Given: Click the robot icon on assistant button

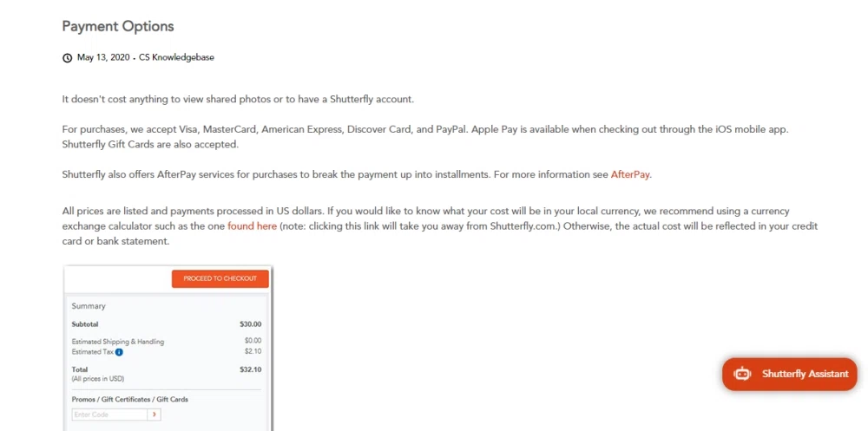Looking at the screenshot, I should (742, 374).
